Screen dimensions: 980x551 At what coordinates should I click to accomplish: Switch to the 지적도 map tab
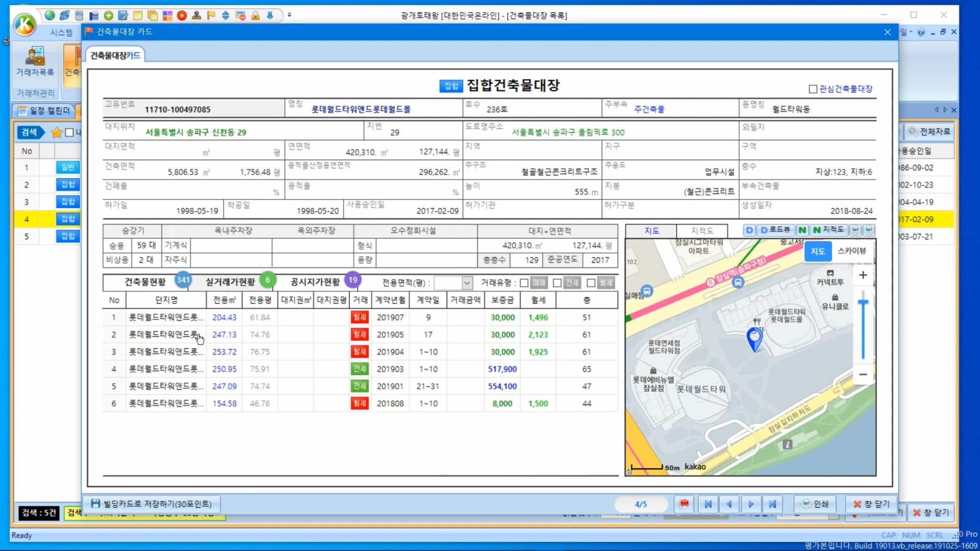702,231
